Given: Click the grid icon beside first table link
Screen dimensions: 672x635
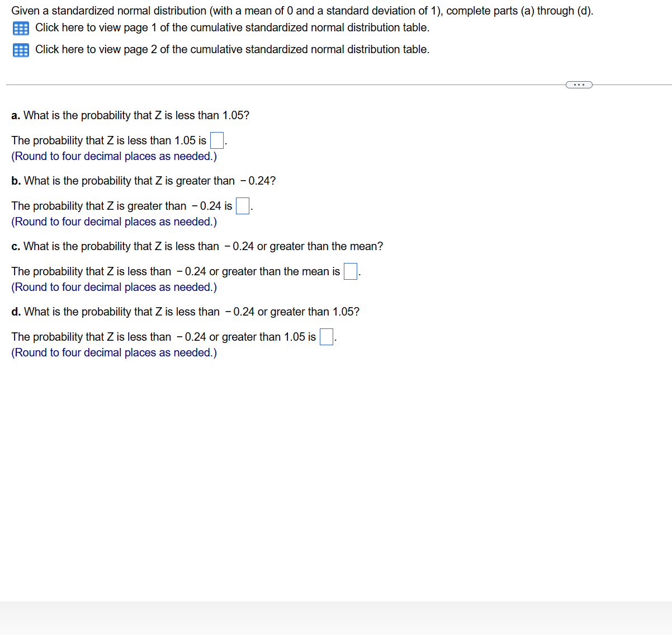Looking at the screenshot, I should [x=21, y=28].
